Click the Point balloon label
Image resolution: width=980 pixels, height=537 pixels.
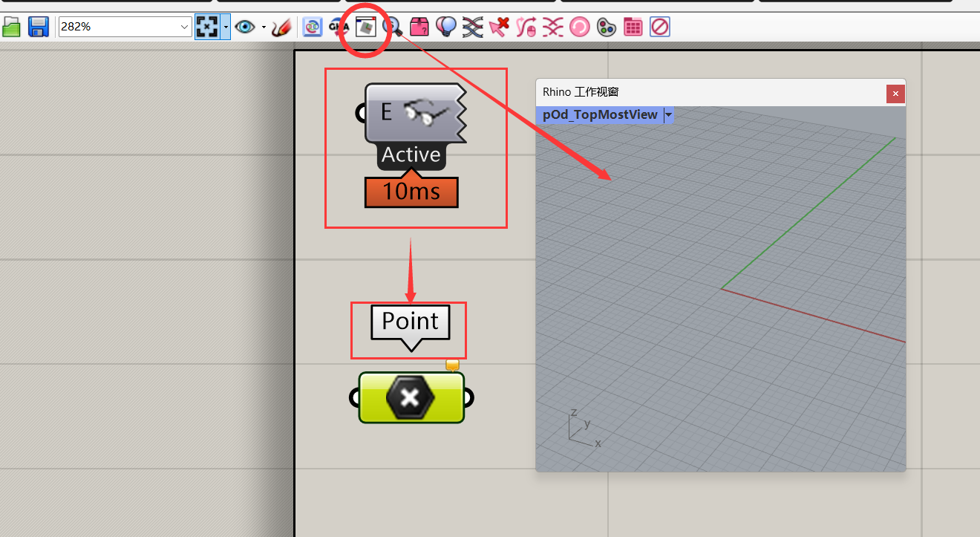(x=411, y=322)
